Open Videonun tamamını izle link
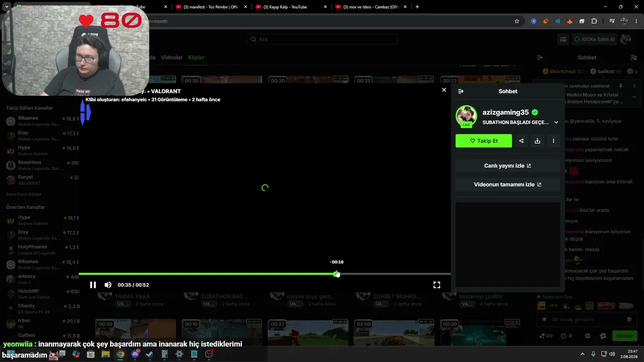644x362 pixels. click(x=508, y=185)
